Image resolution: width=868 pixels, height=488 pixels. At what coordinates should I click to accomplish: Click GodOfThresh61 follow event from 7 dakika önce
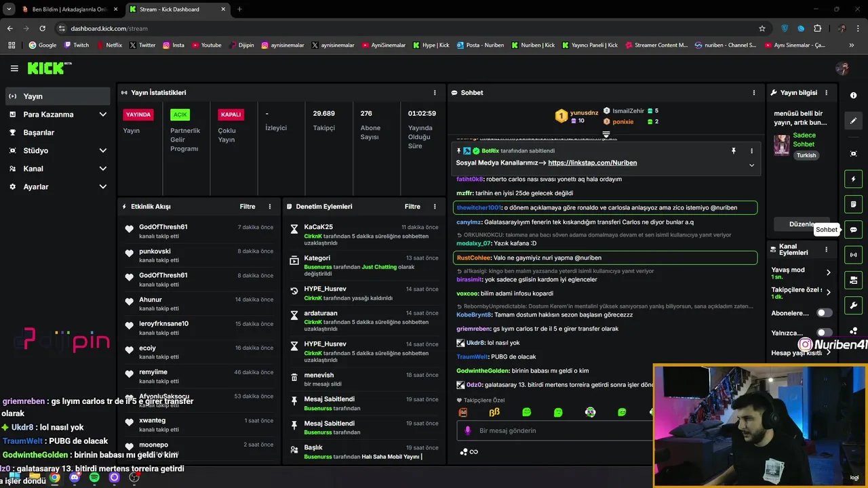199,231
